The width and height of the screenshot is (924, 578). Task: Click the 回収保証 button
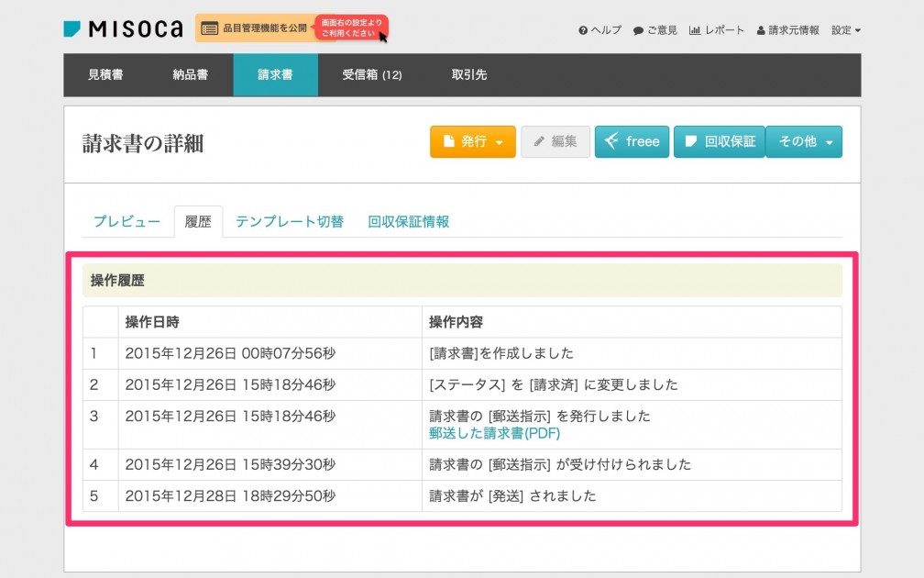(x=719, y=142)
